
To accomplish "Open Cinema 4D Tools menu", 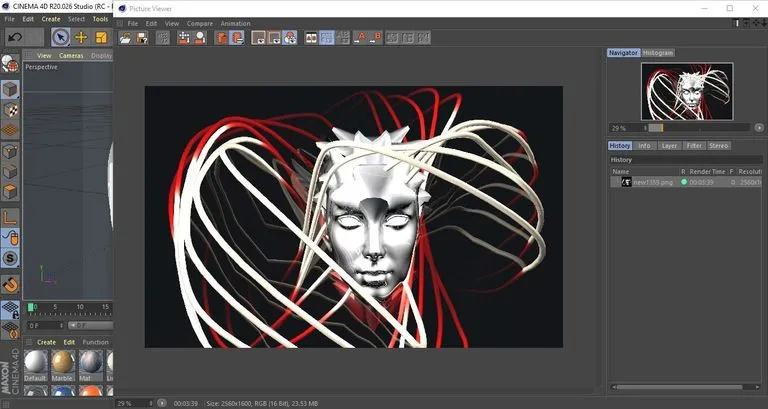I will tap(100, 19).
